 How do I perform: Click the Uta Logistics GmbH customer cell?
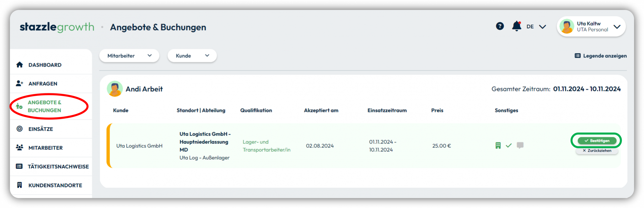(139, 146)
